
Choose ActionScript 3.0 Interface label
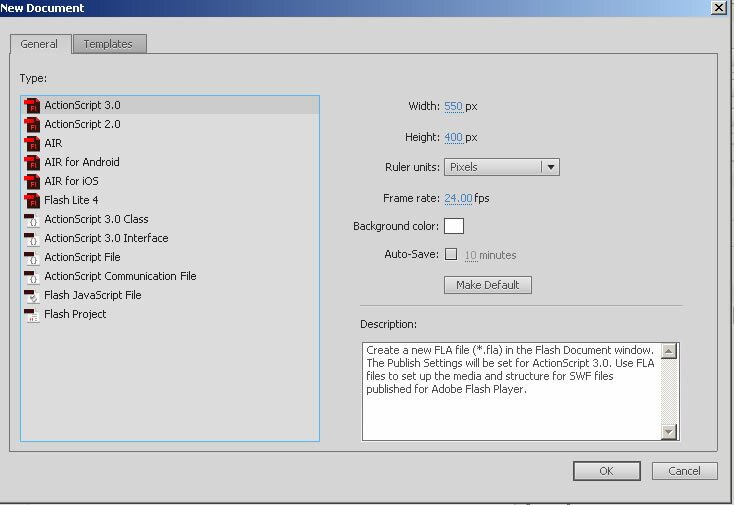106,238
